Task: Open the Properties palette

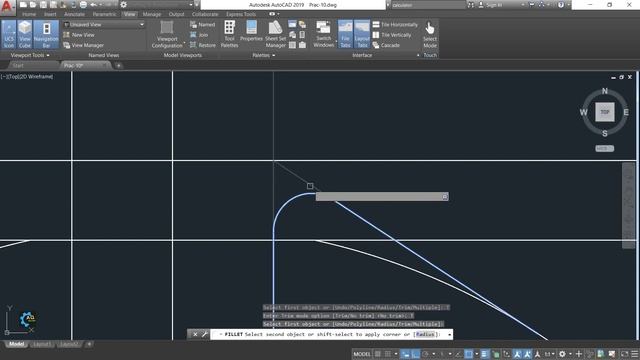Action: click(x=251, y=31)
